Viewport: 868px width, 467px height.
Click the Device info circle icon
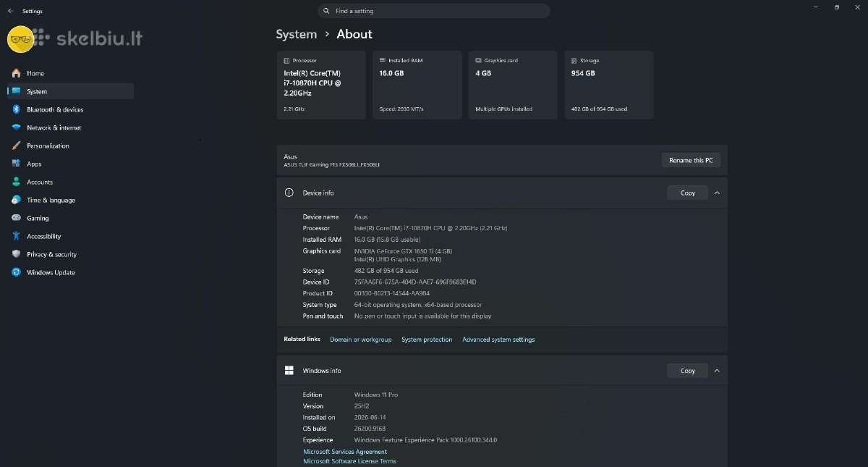(x=289, y=193)
